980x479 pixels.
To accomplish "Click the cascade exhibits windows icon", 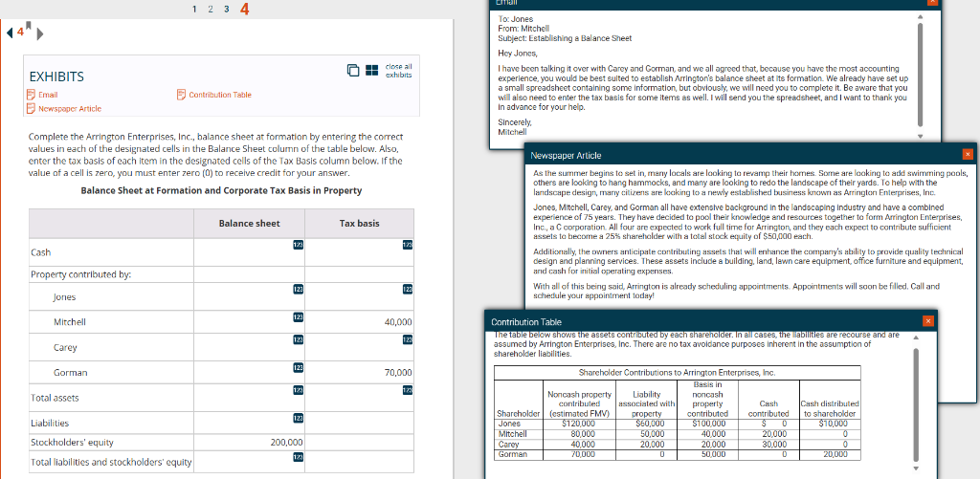I will tap(354, 71).
